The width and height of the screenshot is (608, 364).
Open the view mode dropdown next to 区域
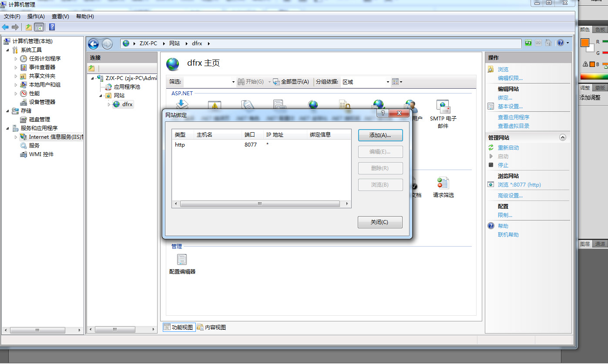tap(397, 82)
